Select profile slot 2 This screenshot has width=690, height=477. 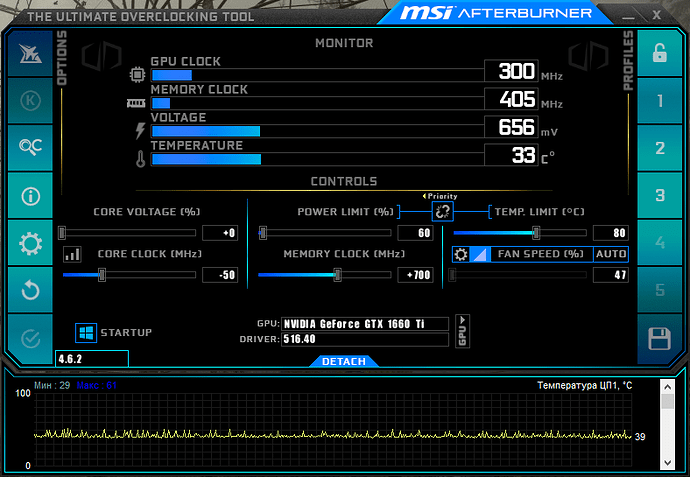(x=659, y=148)
